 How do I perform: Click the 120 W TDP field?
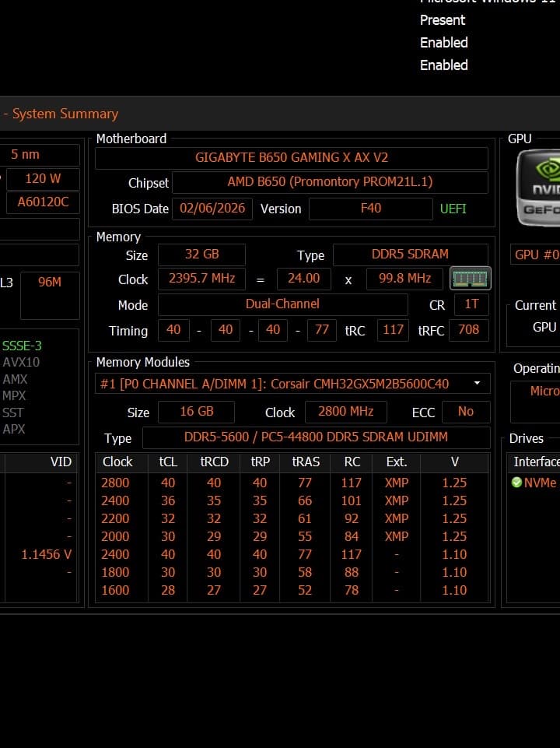coord(43,179)
